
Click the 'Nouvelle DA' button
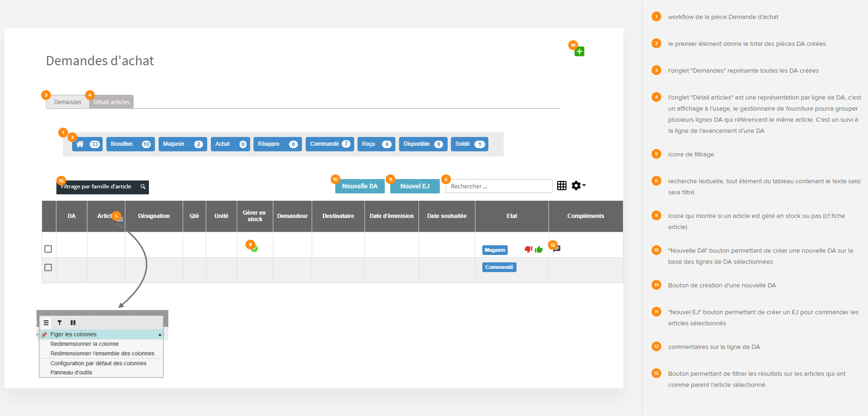(x=360, y=186)
